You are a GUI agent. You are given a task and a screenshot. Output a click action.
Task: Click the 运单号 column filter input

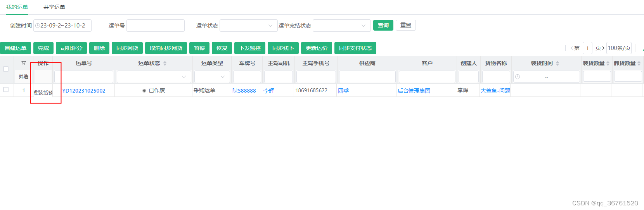[84, 77]
